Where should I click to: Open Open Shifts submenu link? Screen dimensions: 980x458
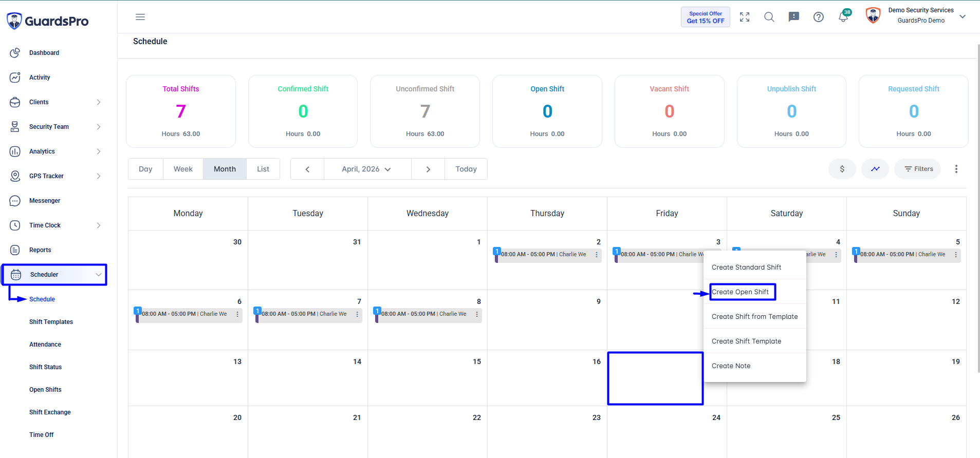(x=45, y=390)
